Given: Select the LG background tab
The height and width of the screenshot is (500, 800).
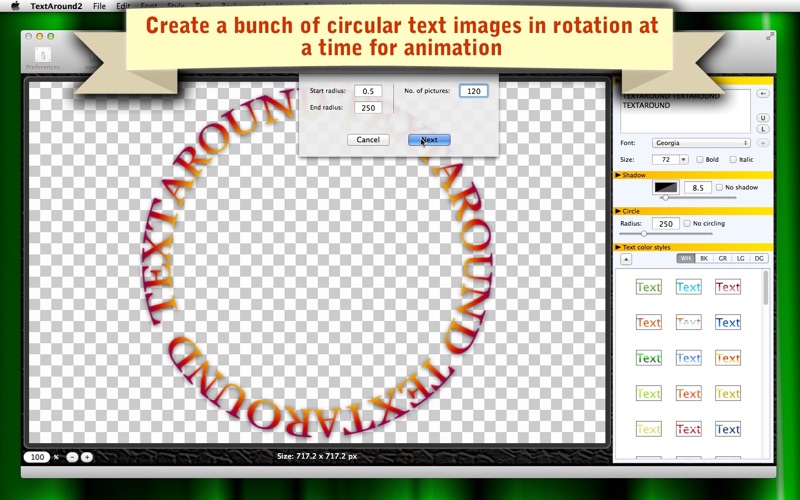Looking at the screenshot, I should [x=741, y=259].
